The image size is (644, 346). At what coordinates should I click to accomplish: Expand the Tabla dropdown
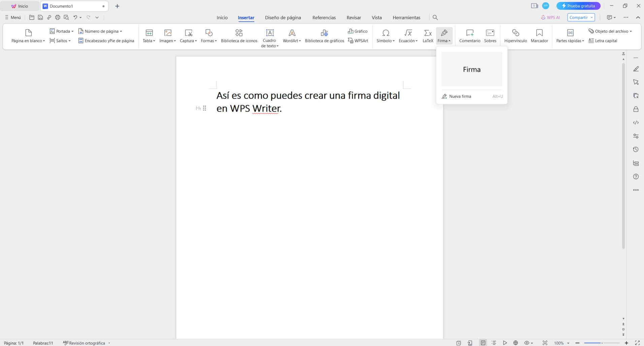[x=149, y=36]
